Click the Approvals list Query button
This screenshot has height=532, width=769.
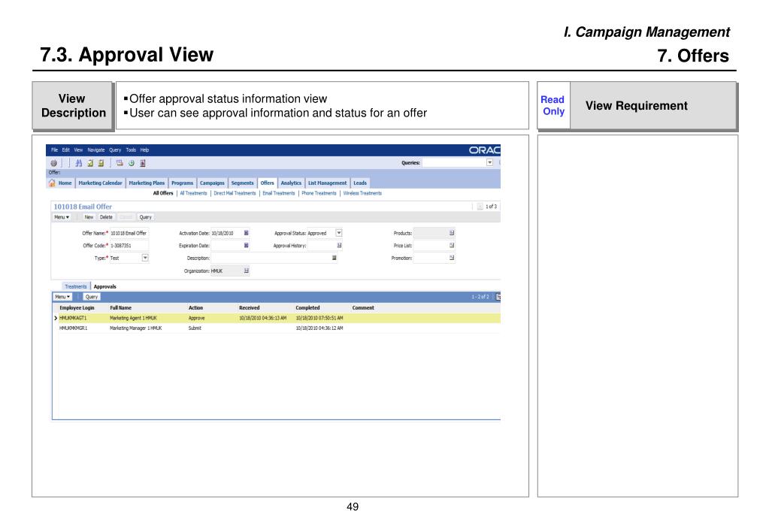[92, 297]
